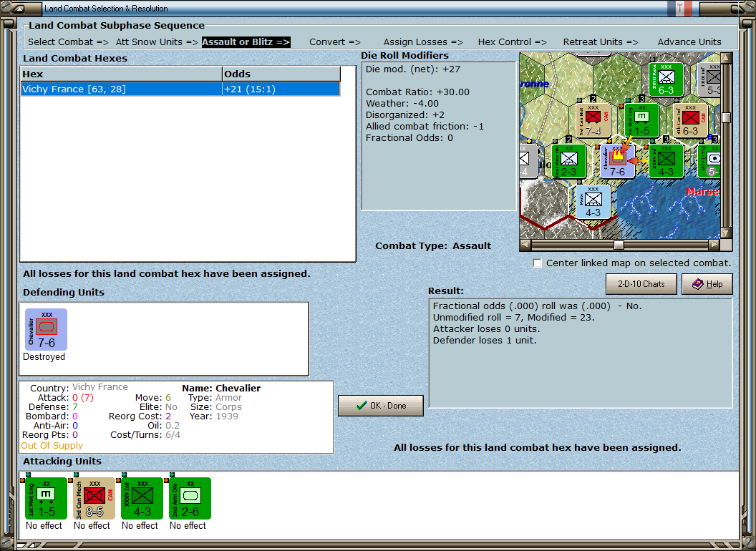Select attacking 2nd Arm Div 2-6 unit
The width and height of the screenshot is (756, 551).
coord(190,499)
